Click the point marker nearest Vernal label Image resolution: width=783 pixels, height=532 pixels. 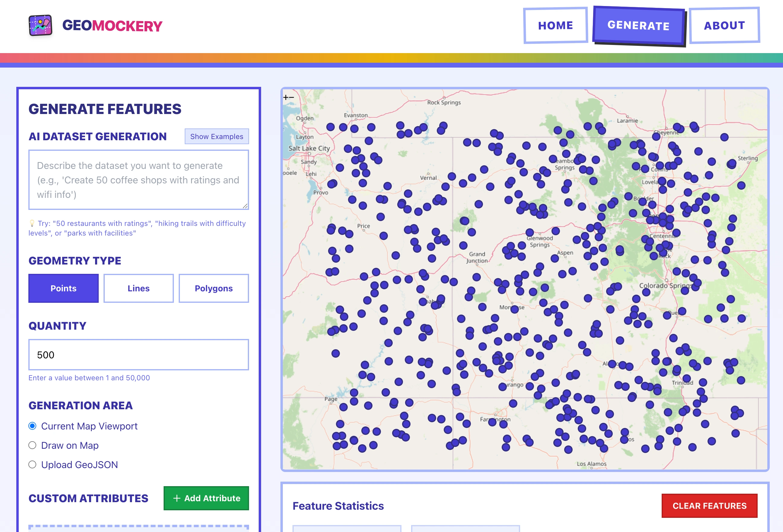(x=446, y=187)
